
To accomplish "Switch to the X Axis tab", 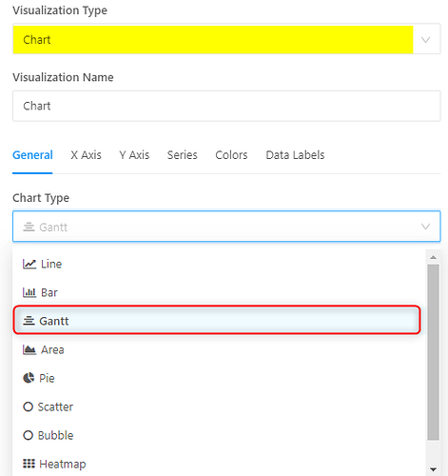I will point(86,155).
